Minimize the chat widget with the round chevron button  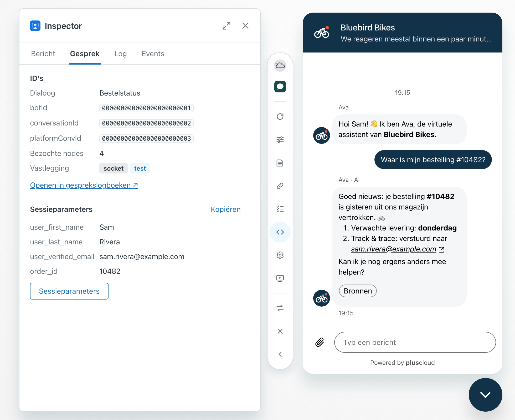pos(485,395)
